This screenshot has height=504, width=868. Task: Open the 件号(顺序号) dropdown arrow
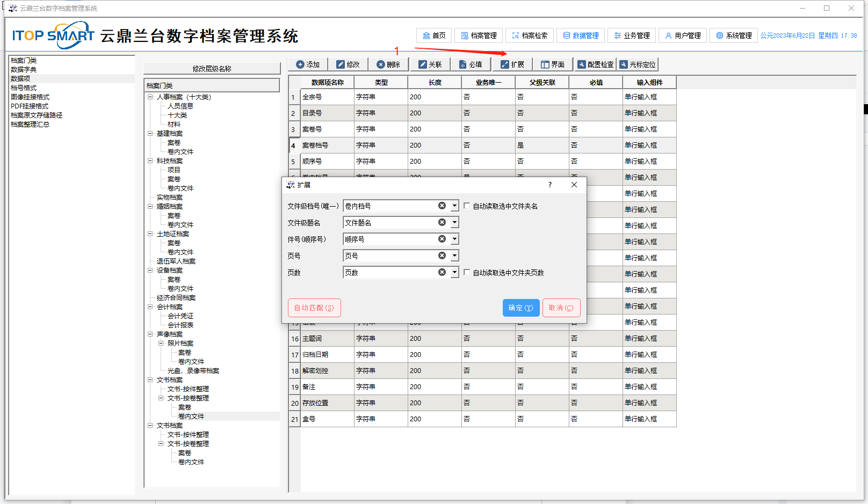click(x=454, y=239)
